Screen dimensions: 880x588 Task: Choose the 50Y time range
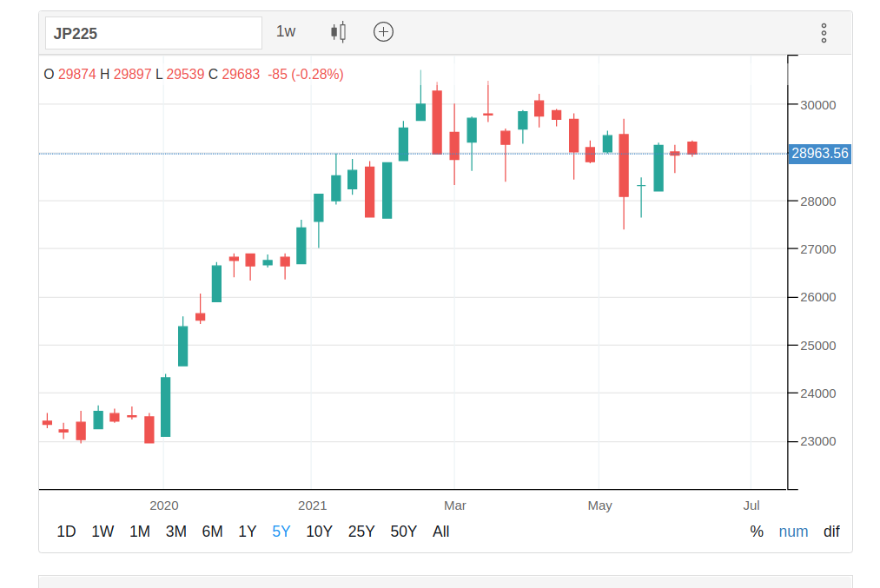pyautogui.click(x=404, y=532)
